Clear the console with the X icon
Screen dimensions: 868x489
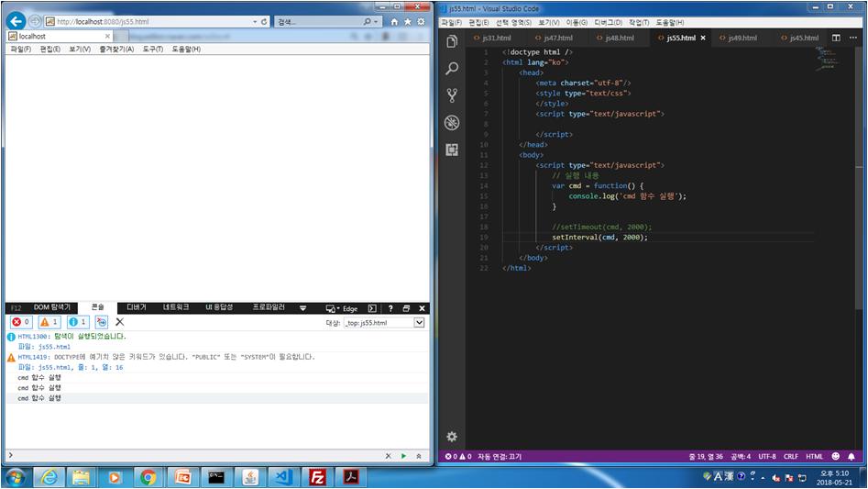119,322
